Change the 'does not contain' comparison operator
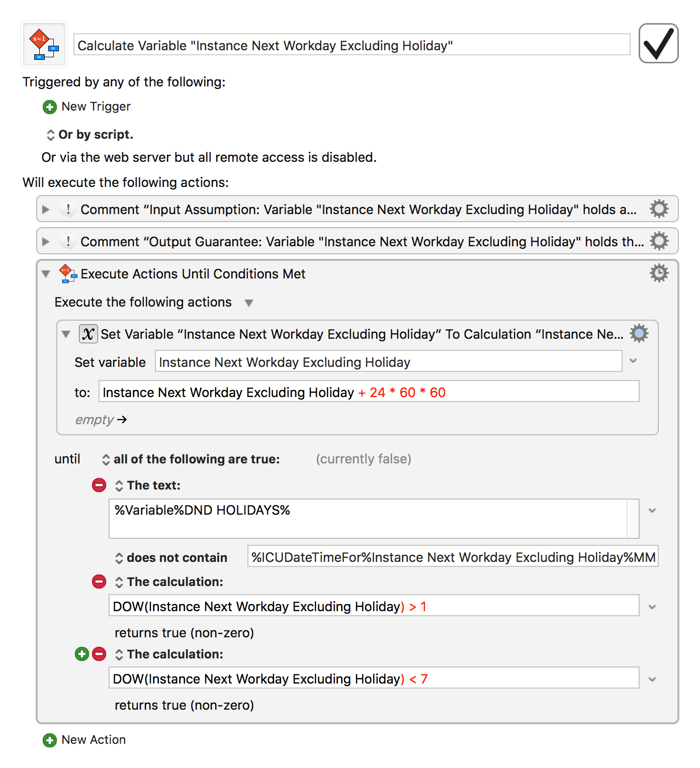The image size is (700, 768). [119, 558]
